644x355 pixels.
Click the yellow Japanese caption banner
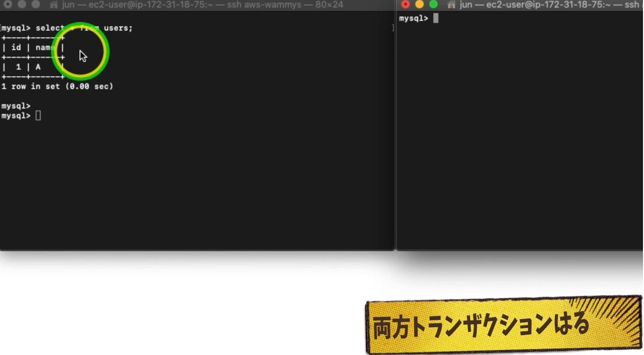click(503, 324)
